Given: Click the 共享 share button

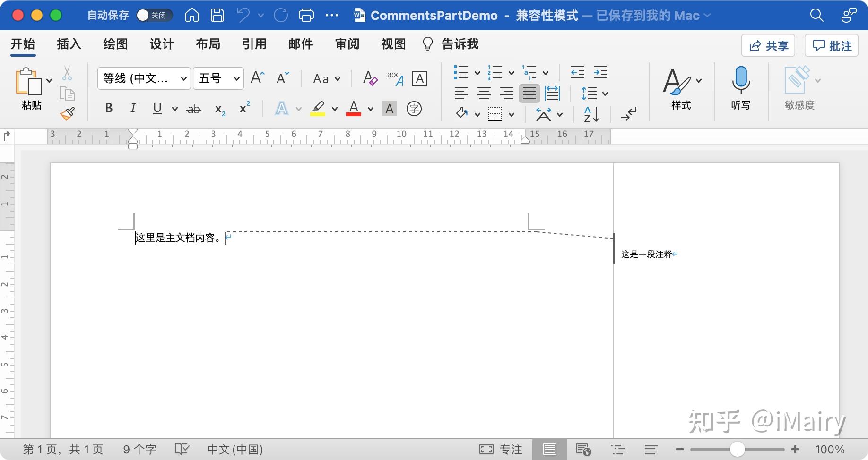Looking at the screenshot, I should tap(767, 45).
